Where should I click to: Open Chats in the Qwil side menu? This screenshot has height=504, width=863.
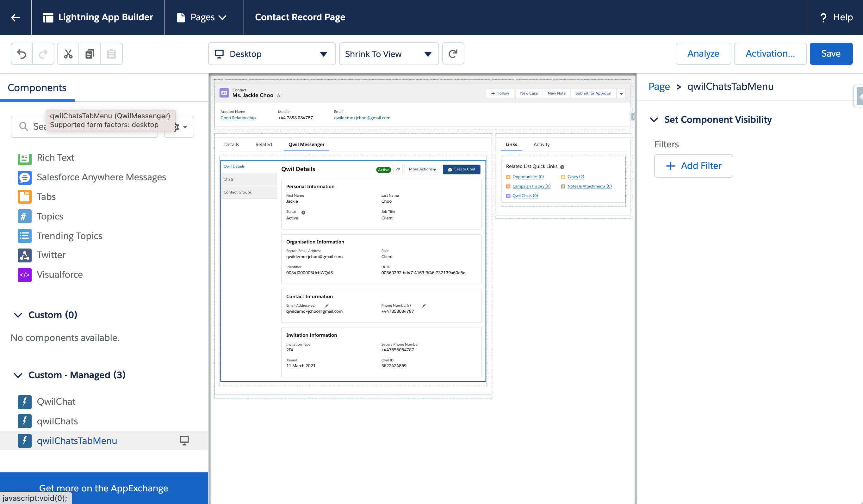249,179
